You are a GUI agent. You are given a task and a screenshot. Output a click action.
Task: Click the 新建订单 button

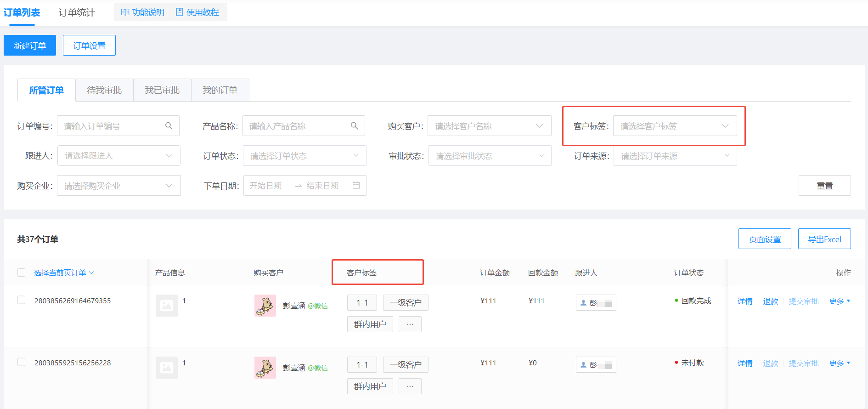[30, 45]
